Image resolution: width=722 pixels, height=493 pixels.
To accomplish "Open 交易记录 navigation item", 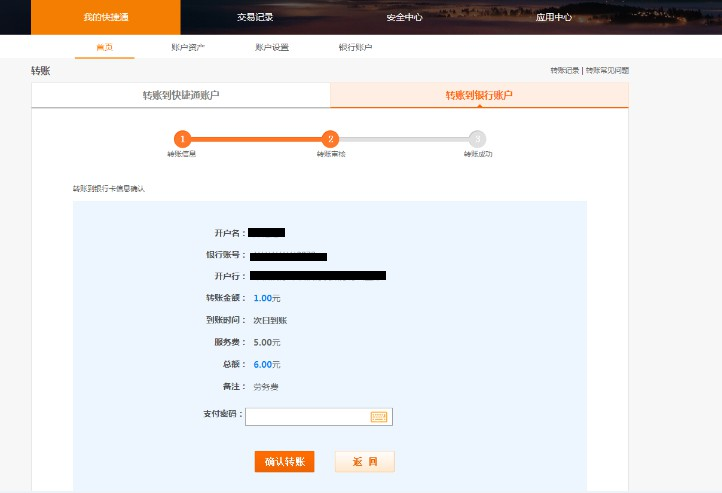I will pos(255,17).
